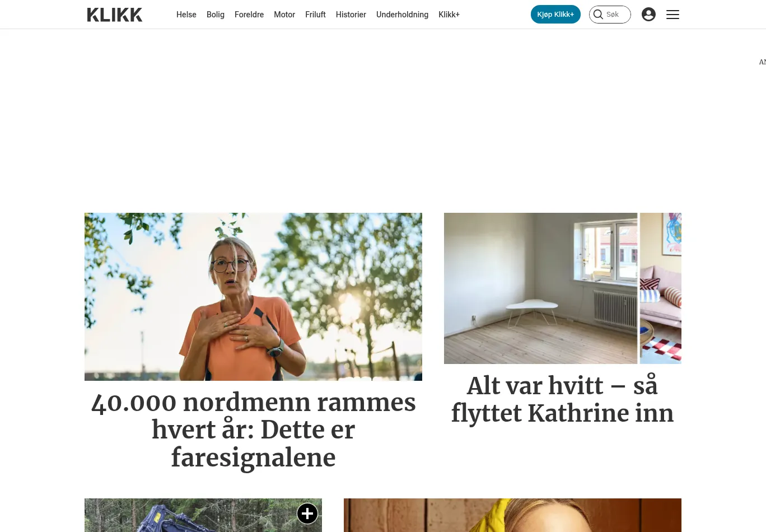Image resolution: width=766 pixels, height=532 pixels.
Task: Click the search magnifier icon
Action: point(598,15)
